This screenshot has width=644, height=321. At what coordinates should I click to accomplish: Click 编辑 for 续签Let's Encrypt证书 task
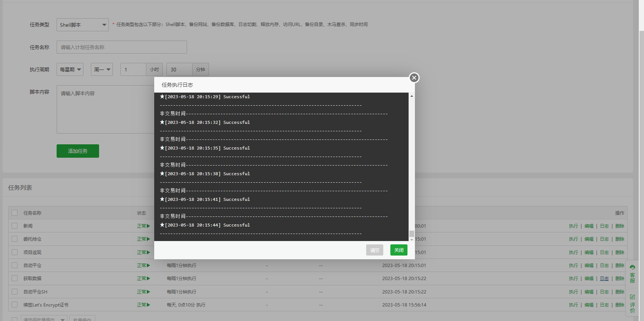tap(589, 305)
